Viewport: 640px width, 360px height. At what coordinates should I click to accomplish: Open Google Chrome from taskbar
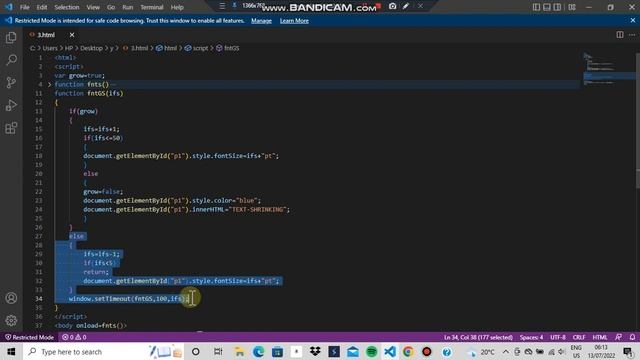408,351
